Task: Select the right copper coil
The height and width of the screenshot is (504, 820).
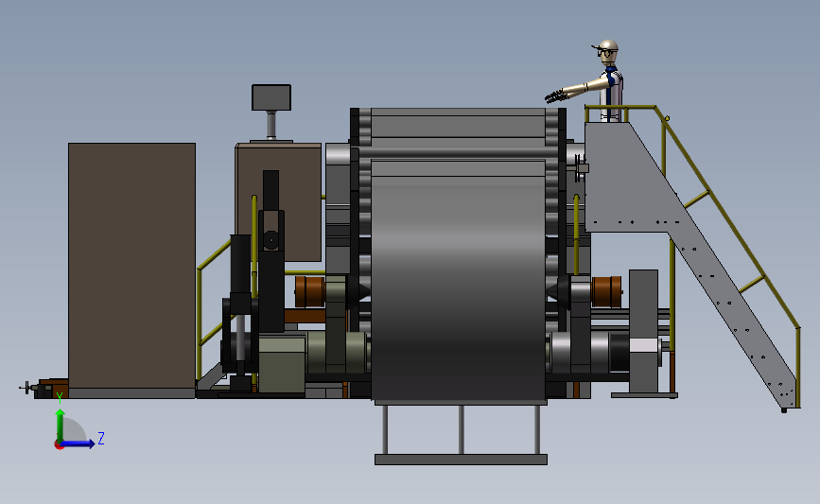Action: point(606,292)
